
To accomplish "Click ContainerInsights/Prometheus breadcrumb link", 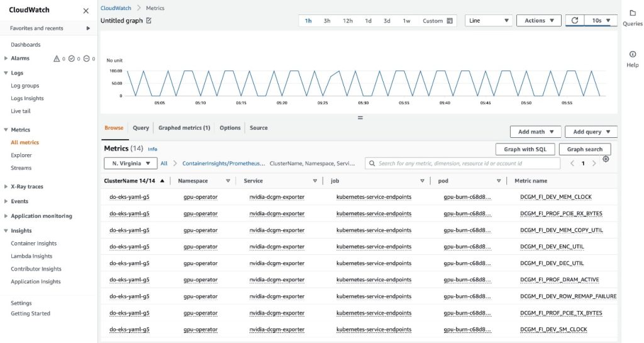I will pos(223,164).
